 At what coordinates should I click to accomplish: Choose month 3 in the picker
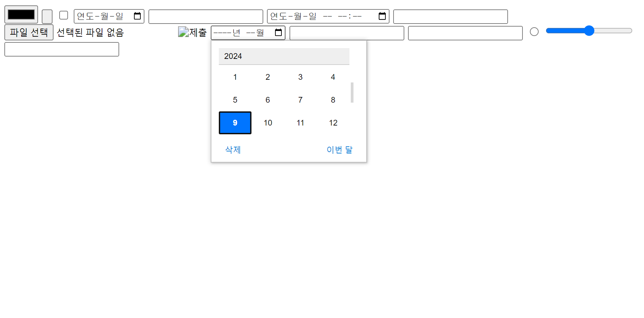click(300, 77)
